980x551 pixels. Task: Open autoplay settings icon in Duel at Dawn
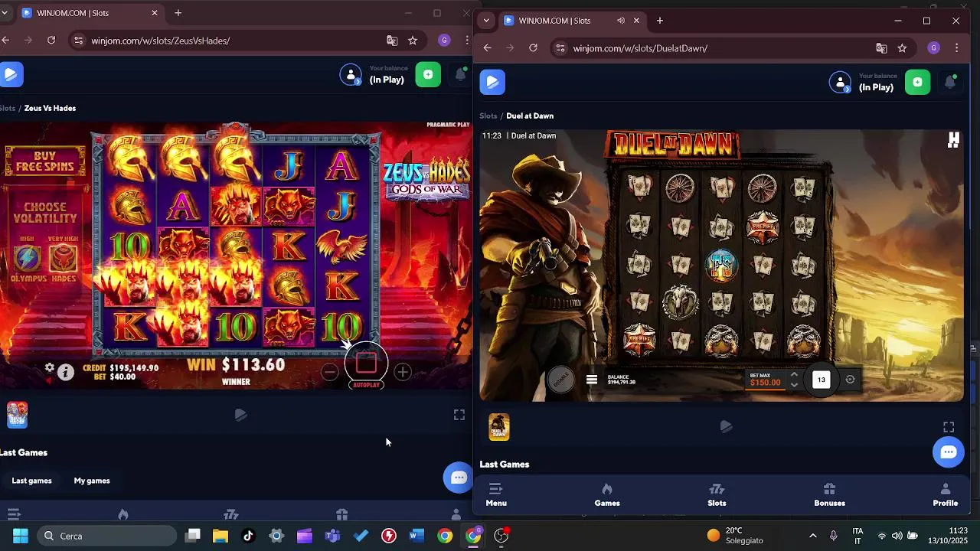(x=850, y=380)
